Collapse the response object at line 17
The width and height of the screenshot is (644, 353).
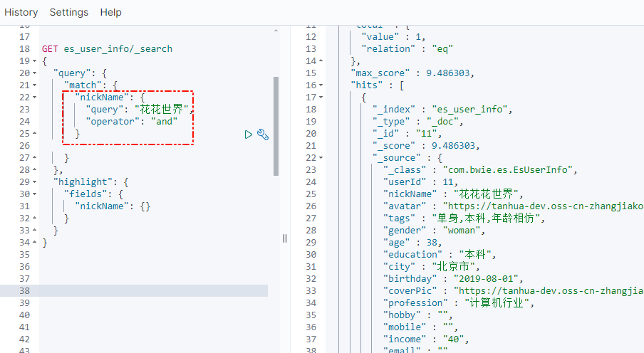point(321,98)
